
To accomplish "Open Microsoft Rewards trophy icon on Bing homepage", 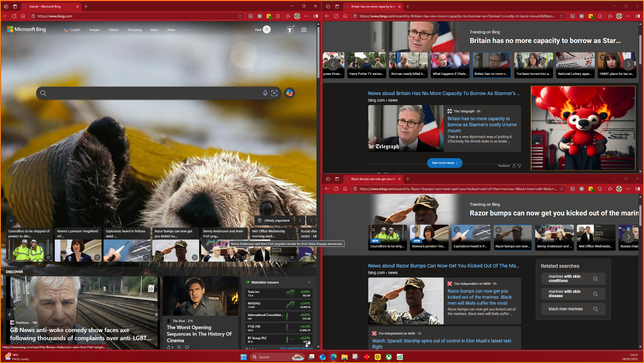I will (x=290, y=30).
